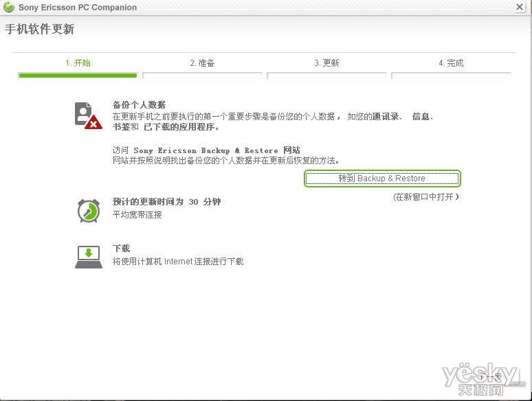Click the 下一步 next step button

coord(490,376)
